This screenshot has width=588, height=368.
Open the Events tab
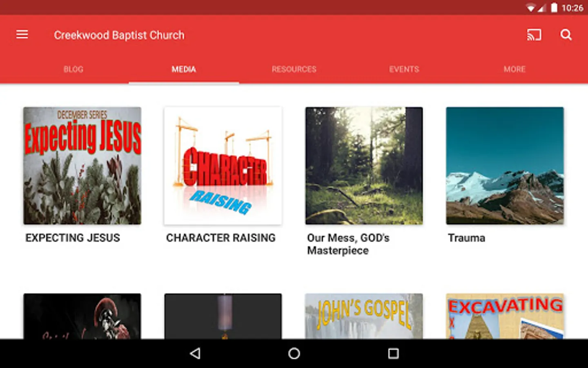(x=404, y=69)
